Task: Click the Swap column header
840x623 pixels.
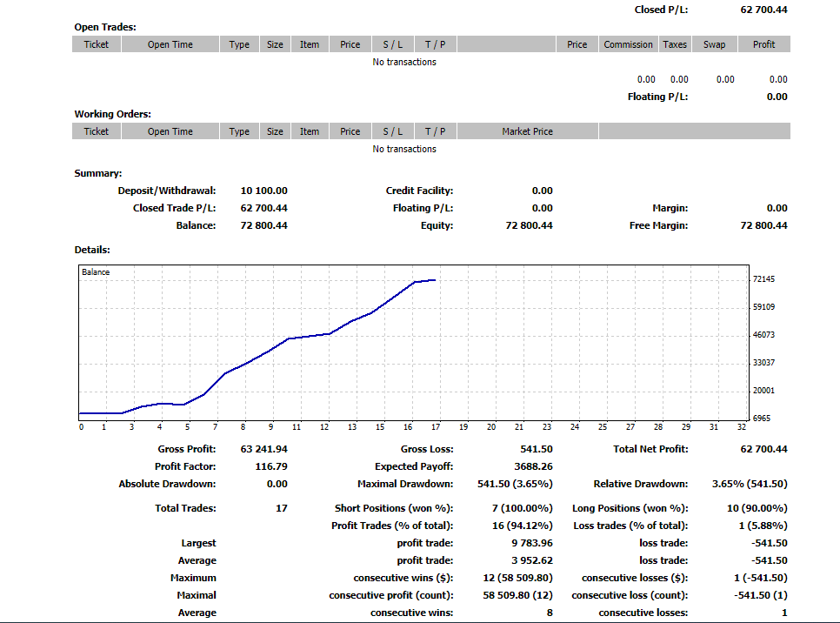Action: point(714,44)
